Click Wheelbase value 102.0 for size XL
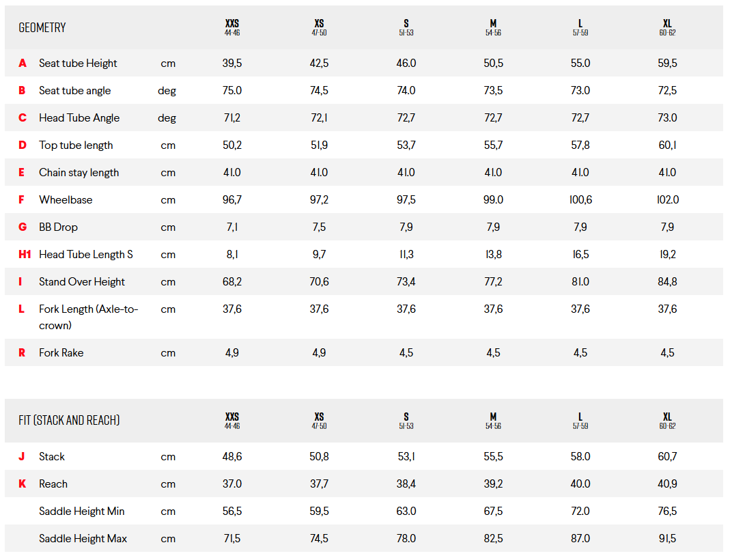Image resolution: width=730 pixels, height=560 pixels. pos(667,199)
